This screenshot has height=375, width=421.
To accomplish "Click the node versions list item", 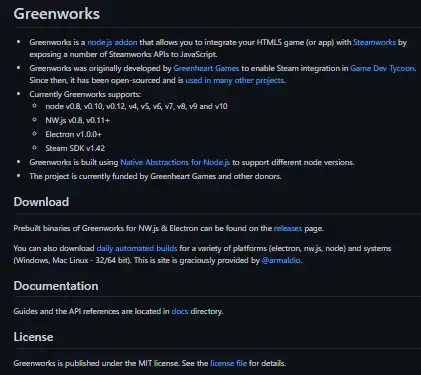I will (x=136, y=106).
